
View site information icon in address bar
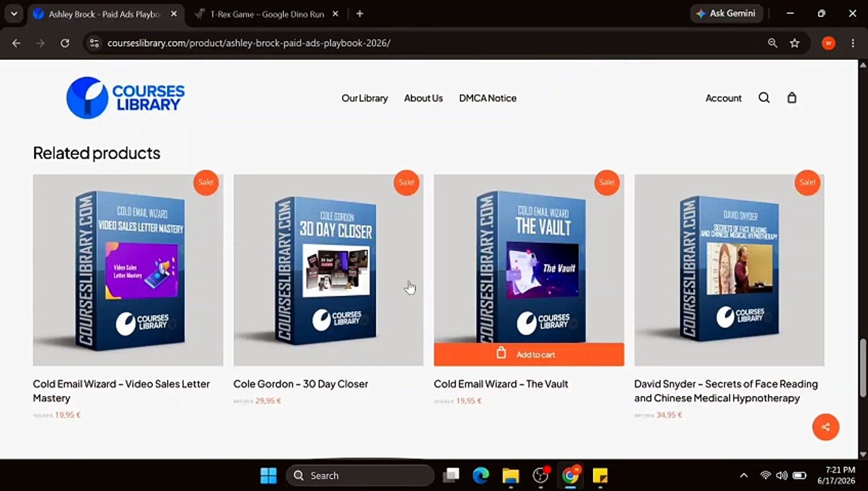(x=95, y=43)
